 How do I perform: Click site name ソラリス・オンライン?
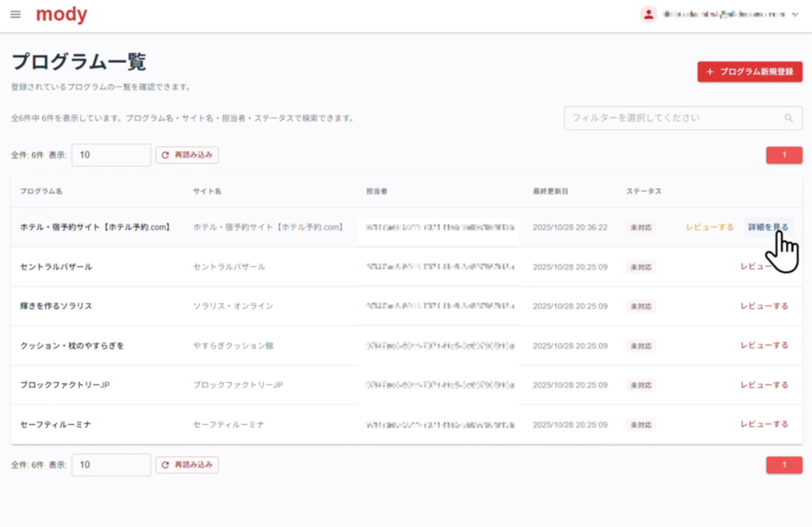(233, 306)
